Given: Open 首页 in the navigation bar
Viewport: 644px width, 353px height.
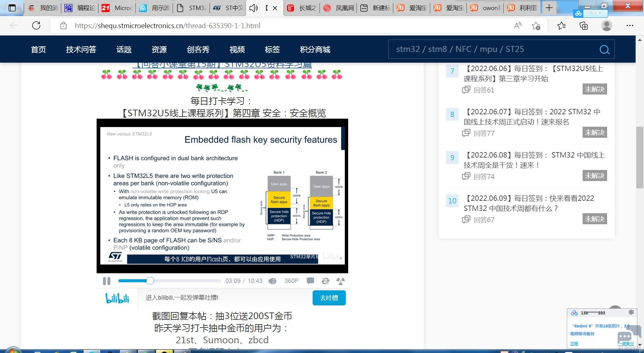Looking at the screenshot, I should [x=39, y=50].
